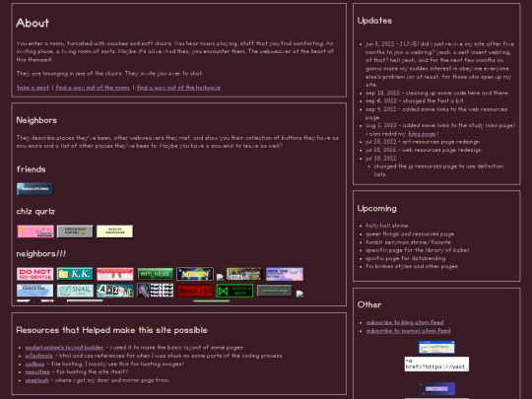Viewport: 532px width, 399px height.
Task: Open the ransom-letter Zine button
Action: 115,291
